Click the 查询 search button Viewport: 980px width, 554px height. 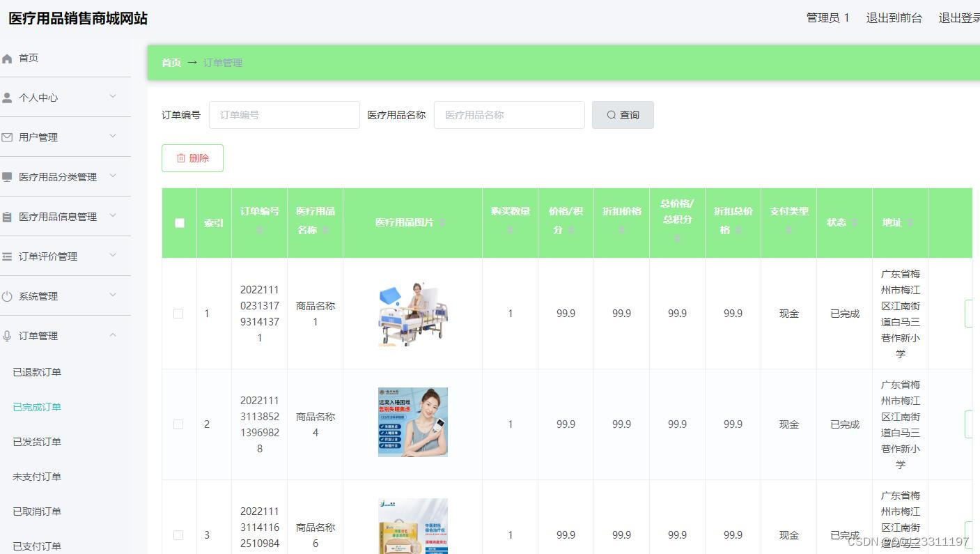coord(623,115)
